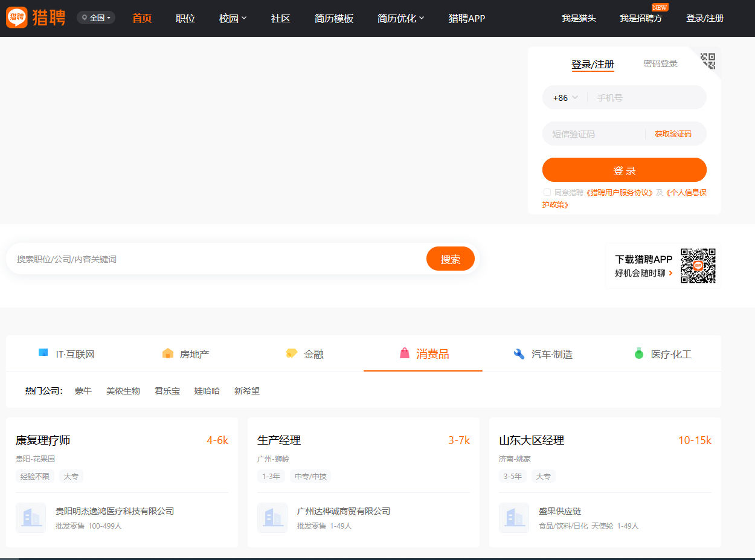Viewport: 755px width, 560px height.
Task: Click the Liepin logo icon
Action: tap(17, 18)
